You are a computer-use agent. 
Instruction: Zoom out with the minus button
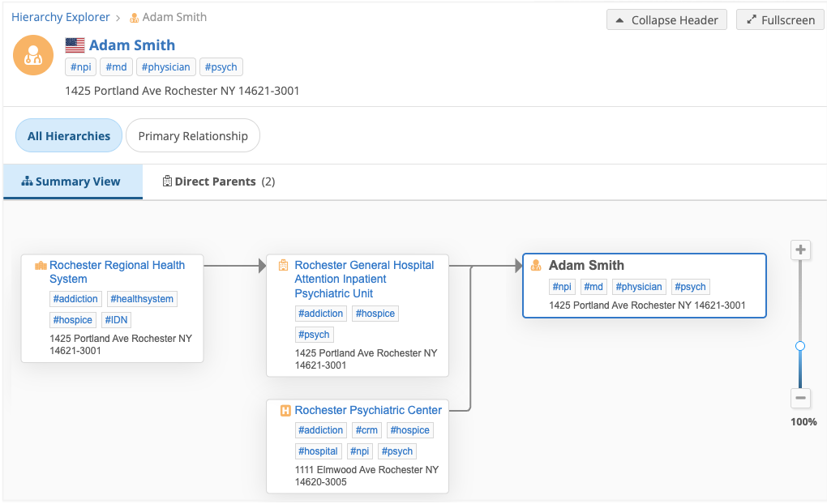(x=800, y=398)
